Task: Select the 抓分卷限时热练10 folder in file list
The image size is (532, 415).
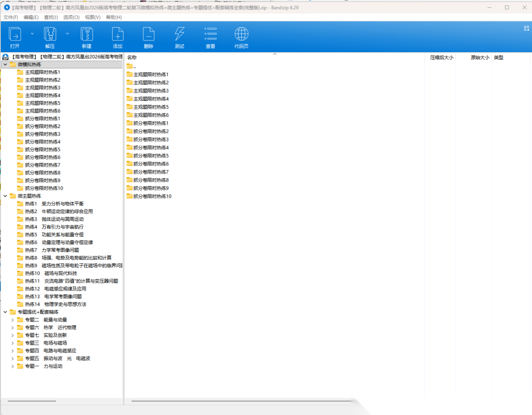Action: pyautogui.click(x=152, y=196)
